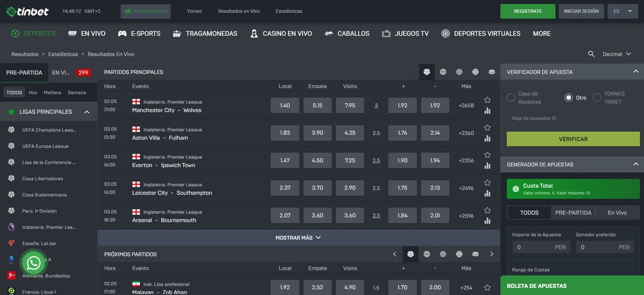
Task: Open Decimal odds format dropdown
Action: [617, 54]
